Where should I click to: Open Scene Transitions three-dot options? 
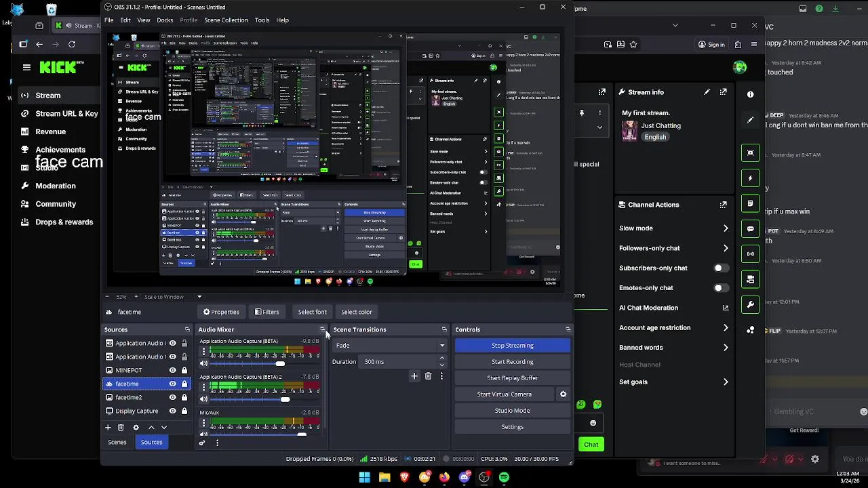(441, 376)
